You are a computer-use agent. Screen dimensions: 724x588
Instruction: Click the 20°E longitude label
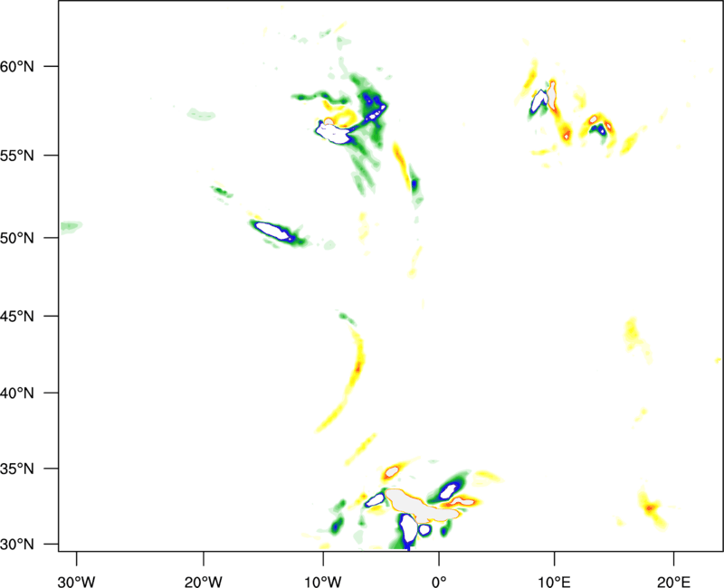coord(673,582)
